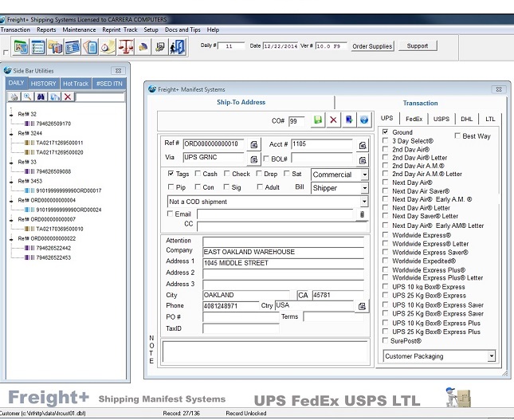This screenshot has width=514, height=420.
Task: Check the Adult signature checkbox
Action: point(260,186)
